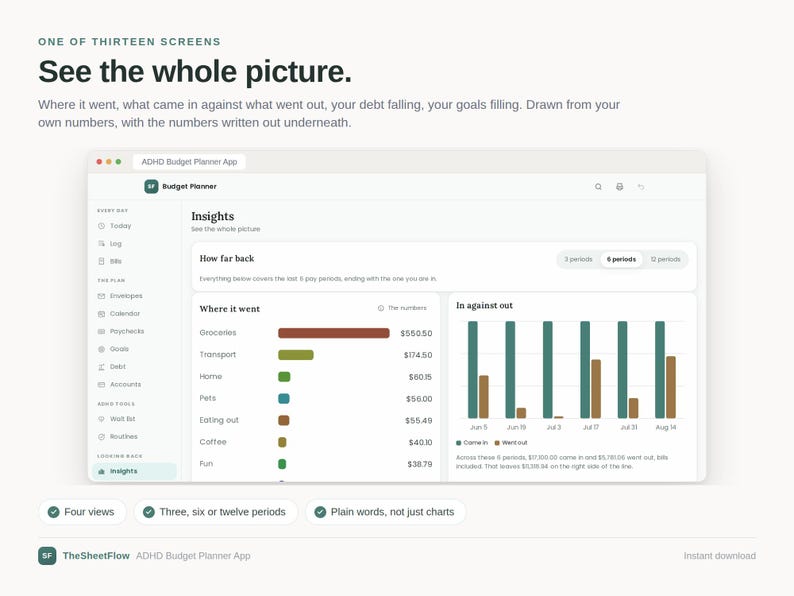
Task: Click the Groceries amount $550.50
Action: point(416,333)
